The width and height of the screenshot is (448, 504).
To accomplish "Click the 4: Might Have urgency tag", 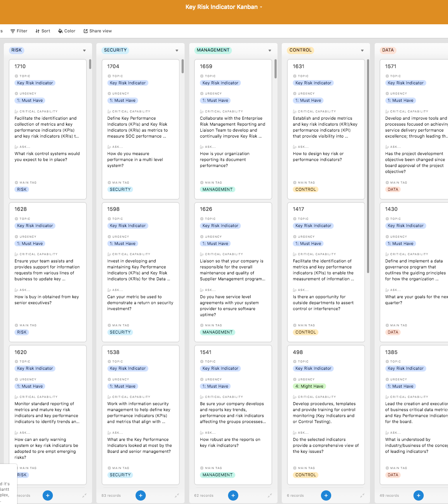I will point(309,386).
